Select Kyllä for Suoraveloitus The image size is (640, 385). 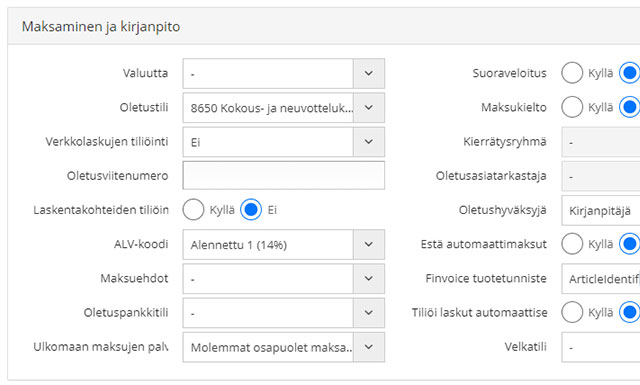[572, 73]
